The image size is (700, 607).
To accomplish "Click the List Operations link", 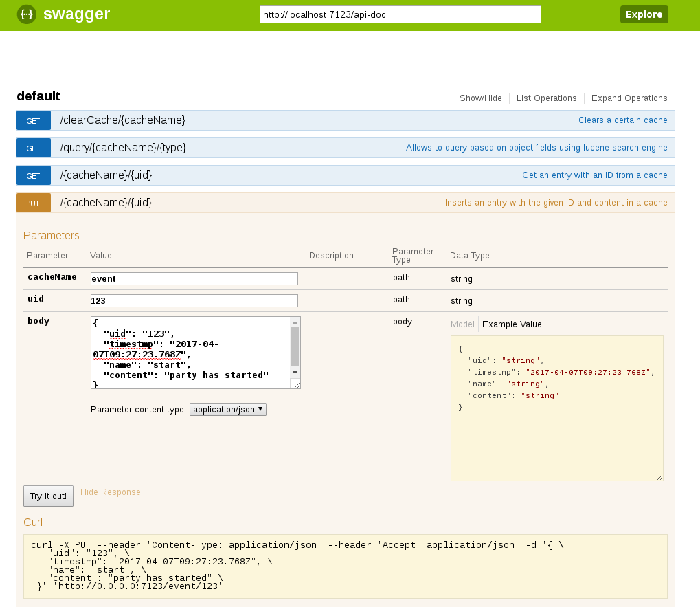I will [546, 98].
